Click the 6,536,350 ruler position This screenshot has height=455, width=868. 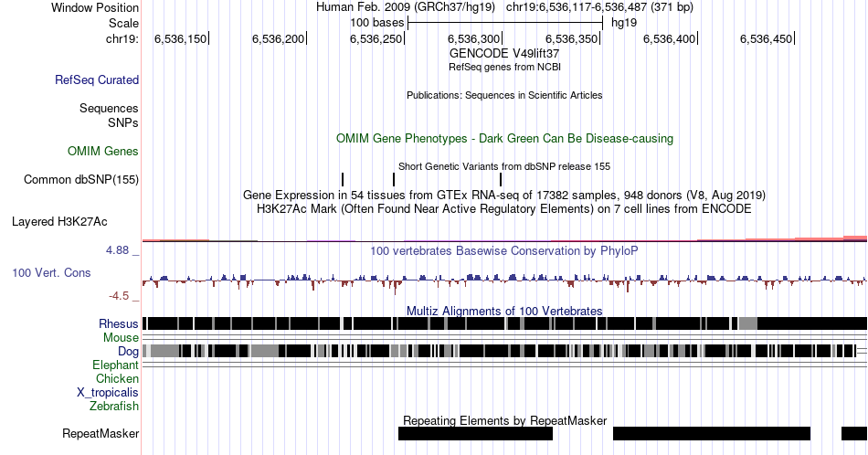click(572, 38)
